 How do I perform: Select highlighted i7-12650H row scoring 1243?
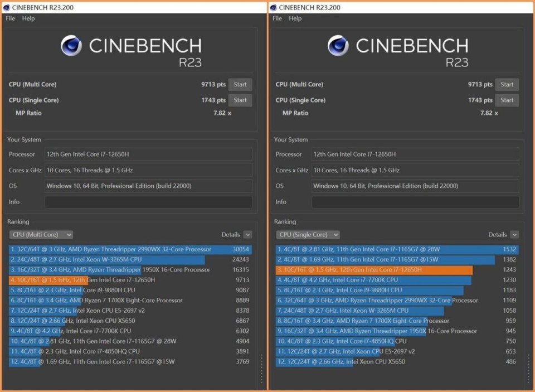click(x=397, y=270)
